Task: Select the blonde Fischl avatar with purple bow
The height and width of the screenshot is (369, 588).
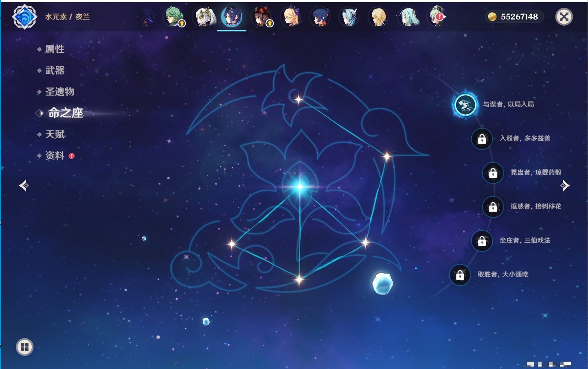Action: 291,17
